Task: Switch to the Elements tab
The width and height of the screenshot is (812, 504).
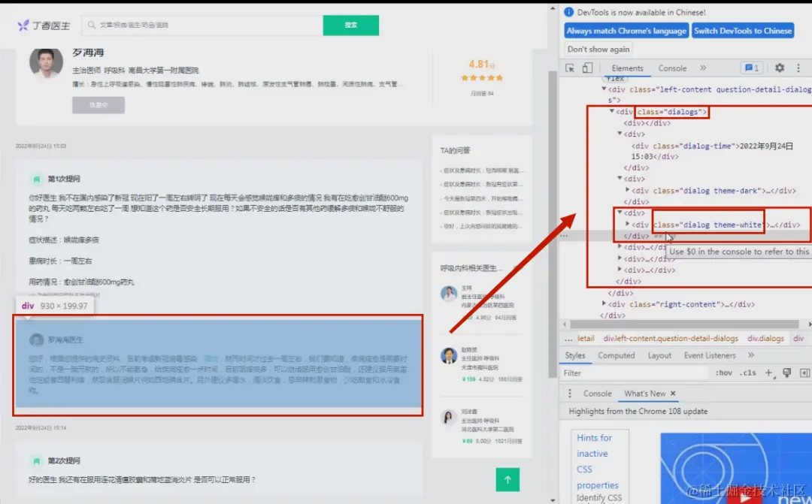Action: pyautogui.click(x=627, y=68)
